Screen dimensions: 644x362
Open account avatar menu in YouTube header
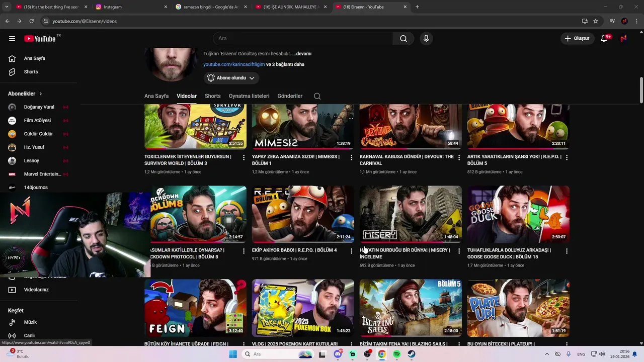point(623,38)
